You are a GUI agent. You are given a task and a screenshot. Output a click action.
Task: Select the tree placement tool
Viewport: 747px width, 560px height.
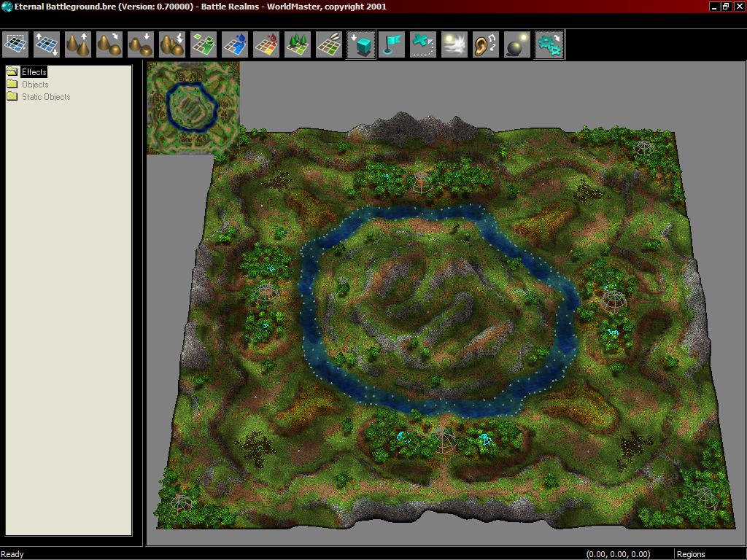(x=297, y=44)
